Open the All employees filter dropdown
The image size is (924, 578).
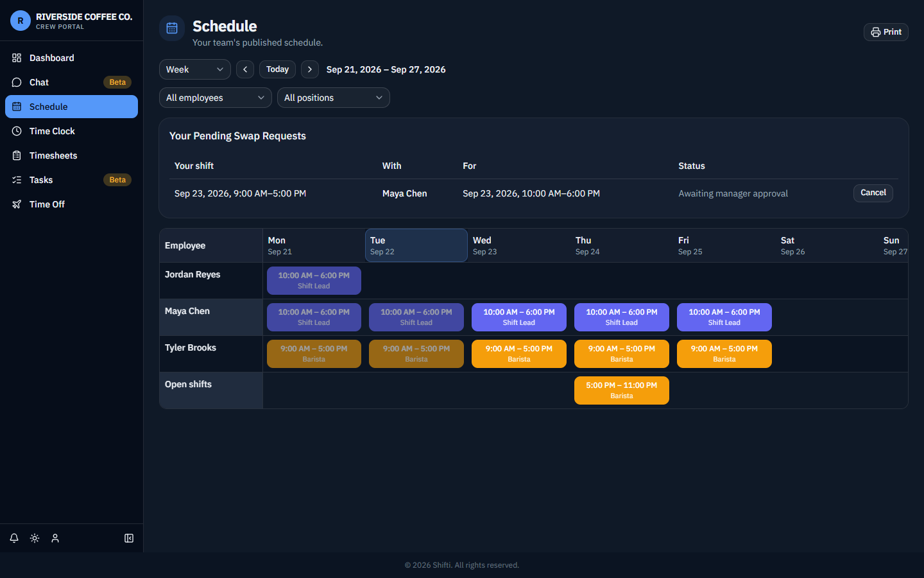click(x=216, y=98)
